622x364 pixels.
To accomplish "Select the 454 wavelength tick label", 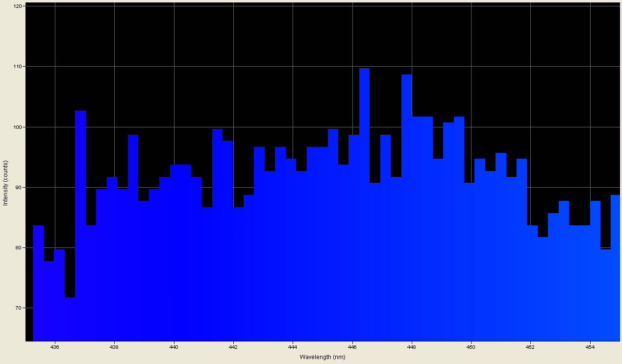I will coord(590,347).
